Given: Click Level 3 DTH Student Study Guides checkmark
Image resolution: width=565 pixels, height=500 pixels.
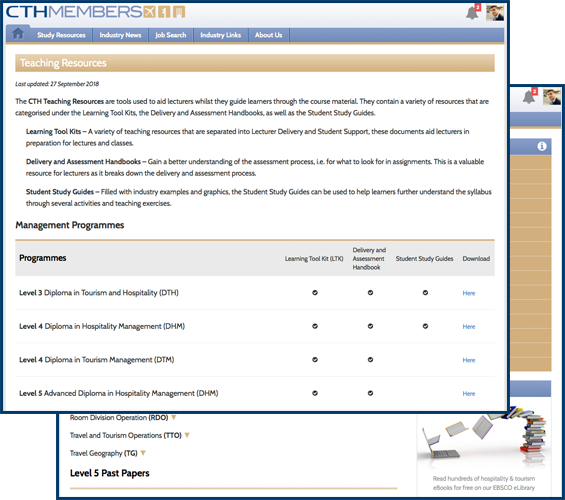Looking at the screenshot, I should tap(425, 293).
